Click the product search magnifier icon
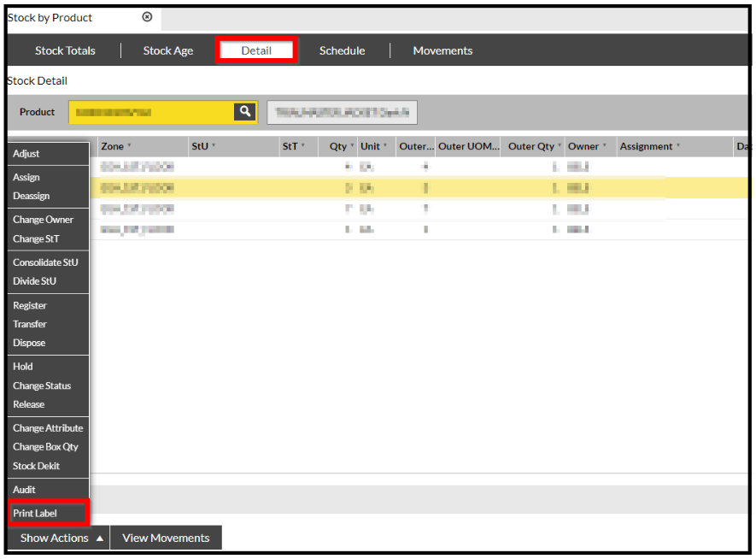This screenshot has height=559, width=756. point(245,112)
